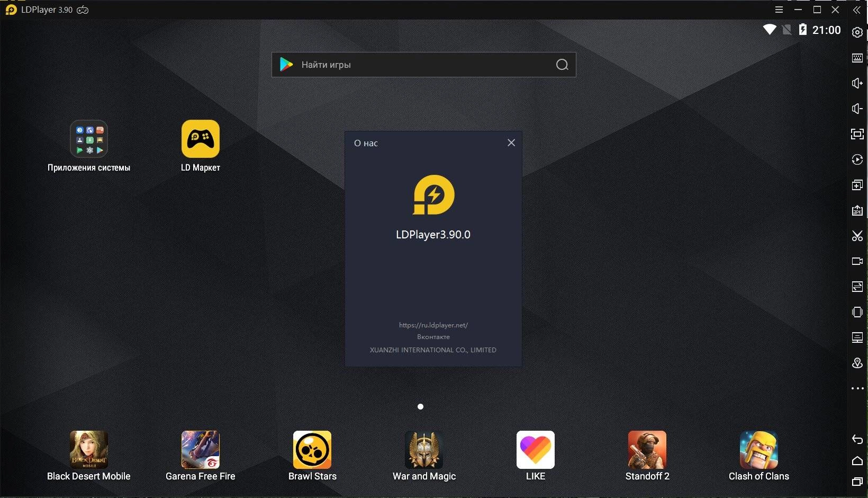Install APK file icon

(857, 210)
